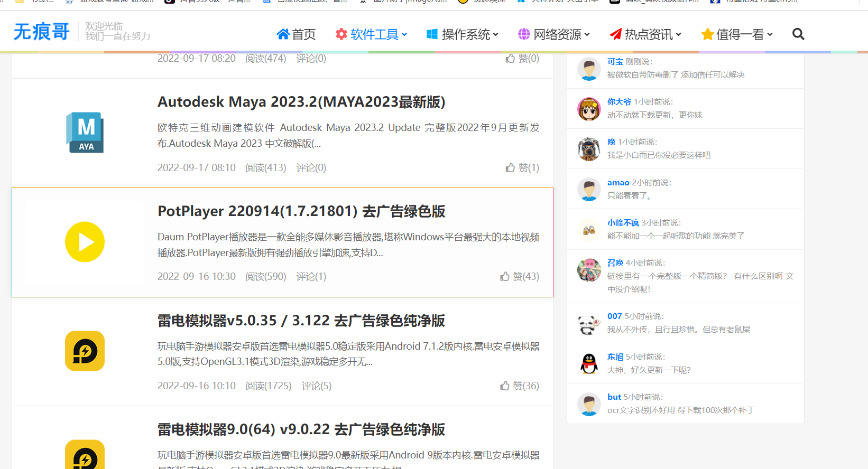Click thumbs-up 赞(1) on Maya article
Screen dimensions: 868x469
[x=522, y=167]
